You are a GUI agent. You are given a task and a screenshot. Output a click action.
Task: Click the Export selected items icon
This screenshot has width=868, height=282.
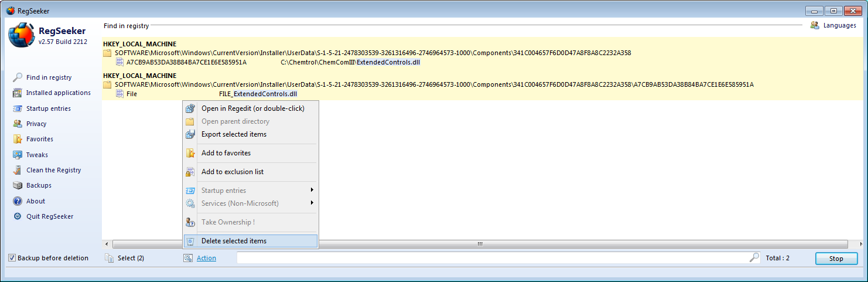[x=190, y=134]
